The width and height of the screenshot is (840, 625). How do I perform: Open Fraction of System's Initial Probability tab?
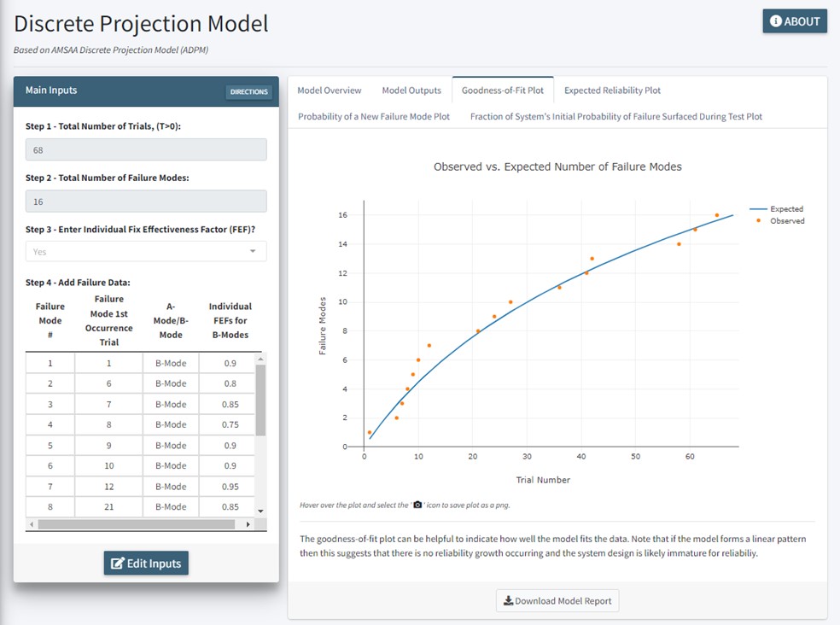(x=615, y=116)
